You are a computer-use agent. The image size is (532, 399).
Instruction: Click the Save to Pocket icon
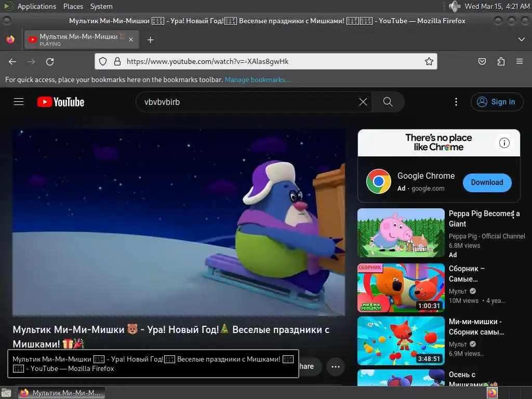482,61
